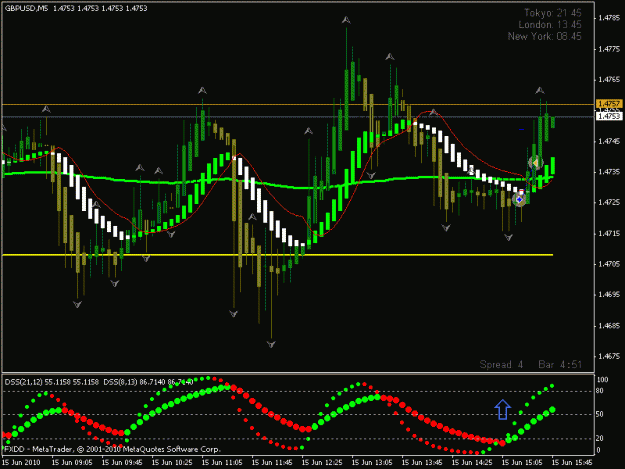
Task: Click the highest up-fractal arrow at chart top
Action: coord(346,20)
